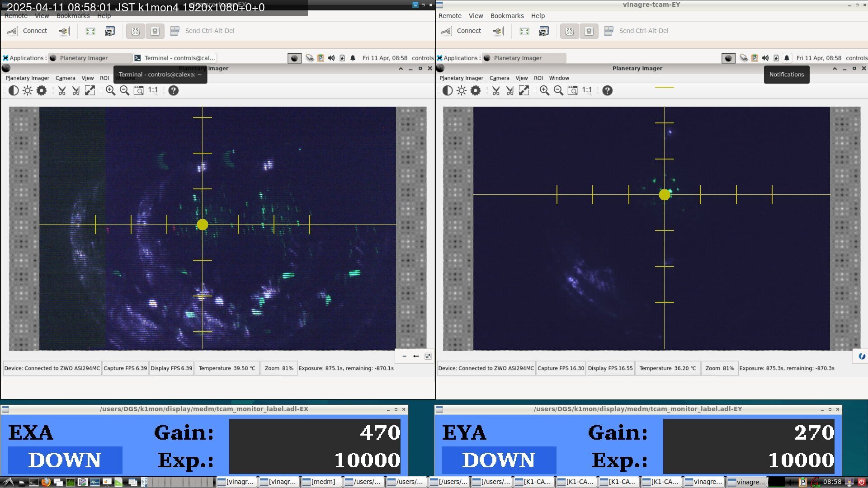Open Camera menu in right EY Planetary Imager

click(x=499, y=78)
